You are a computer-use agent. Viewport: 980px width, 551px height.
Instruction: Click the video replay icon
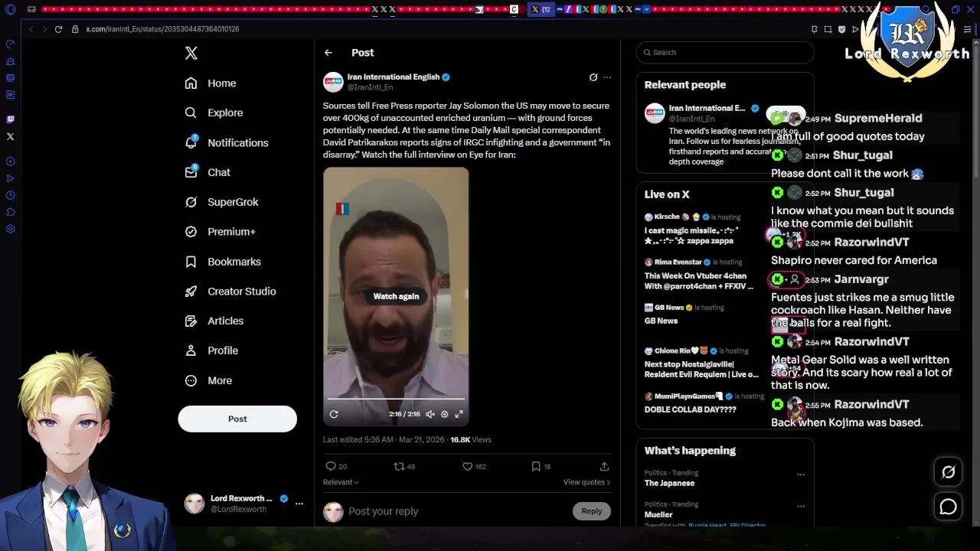click(334, 414)
